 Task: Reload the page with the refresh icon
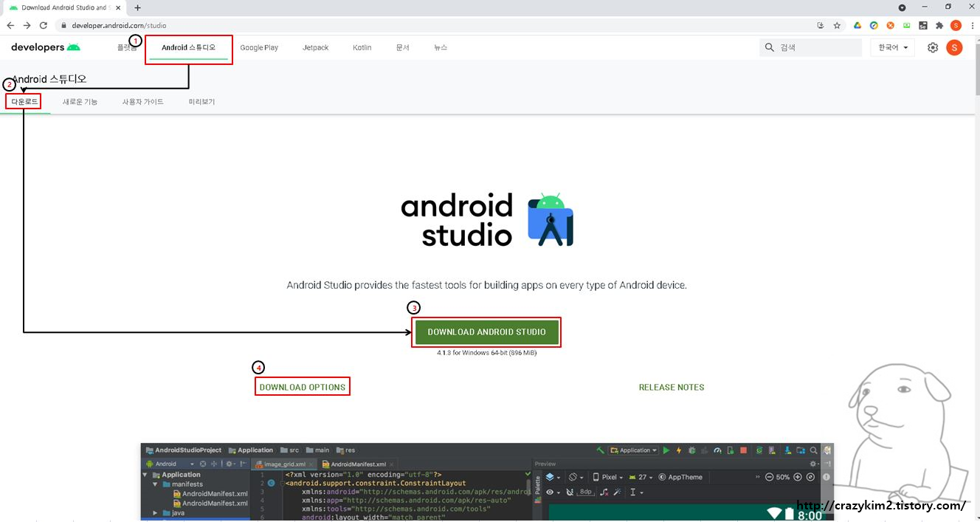(44, 25)
